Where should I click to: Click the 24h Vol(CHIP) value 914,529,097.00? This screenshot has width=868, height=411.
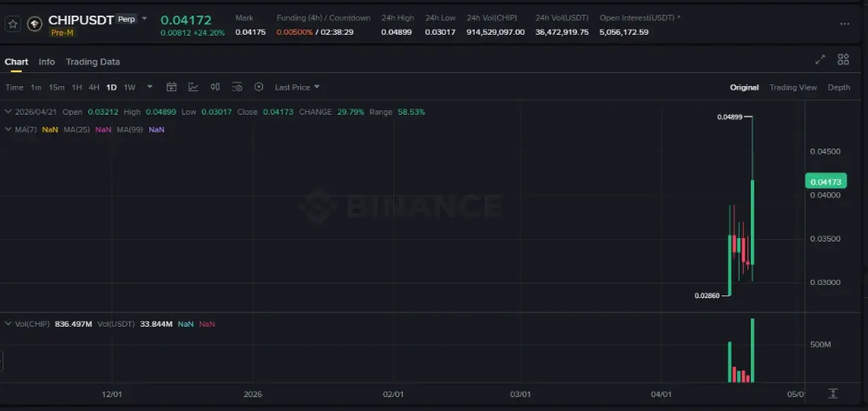pos(496,32)
